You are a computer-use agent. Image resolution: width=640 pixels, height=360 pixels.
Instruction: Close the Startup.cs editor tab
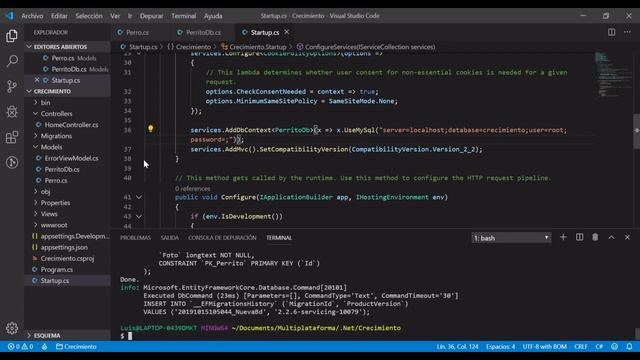(x=287, y=32)
